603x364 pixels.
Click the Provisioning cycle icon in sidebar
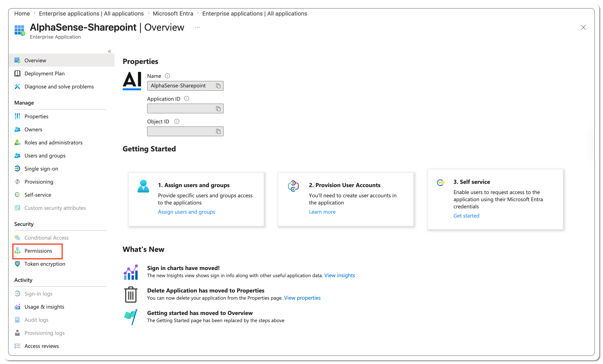[x=17, y=182]
